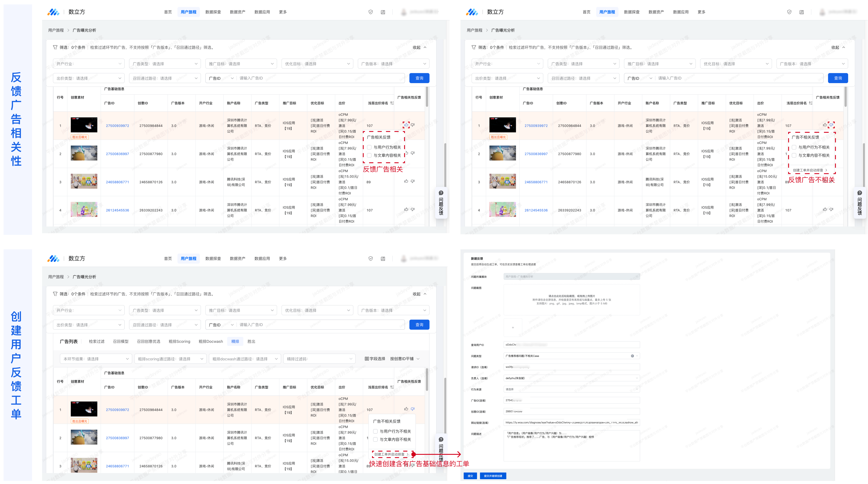Click the red-dashed highlighted thumbs-down icon
The width and height of the screenshot is (868, 484).
click(x=831, y=125)
